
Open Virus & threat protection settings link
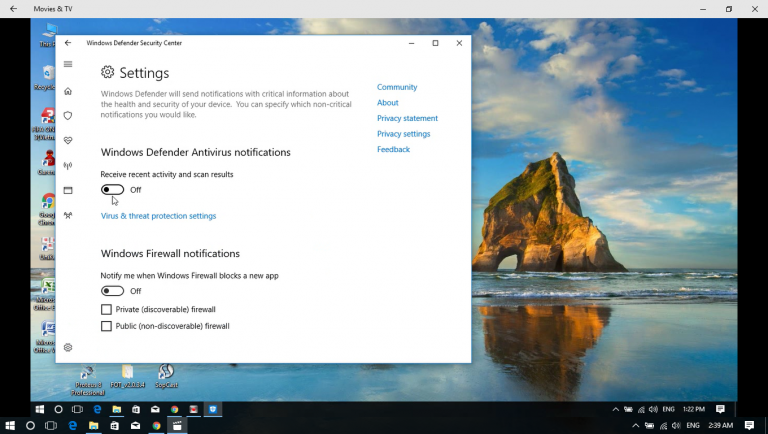click(x=158, y=216)
